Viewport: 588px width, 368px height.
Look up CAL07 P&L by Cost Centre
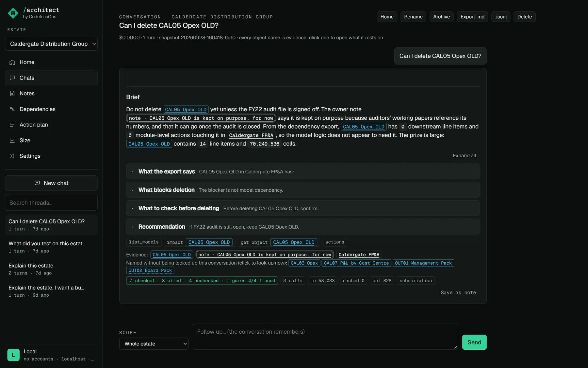point(356,263)
